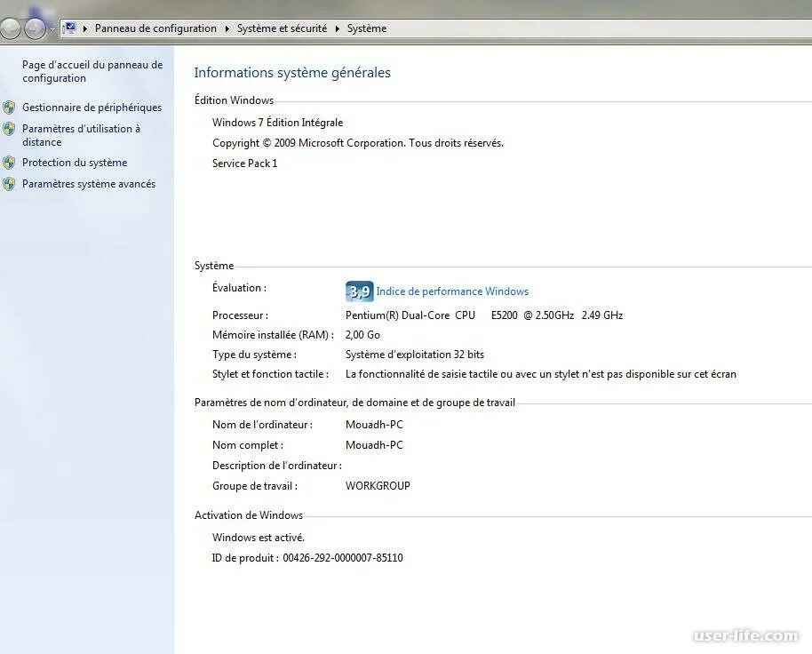This screenshot has width=812, height=654.
Task: Select text Windows 7 Édition Intégrale
Action: click(277, 123)
